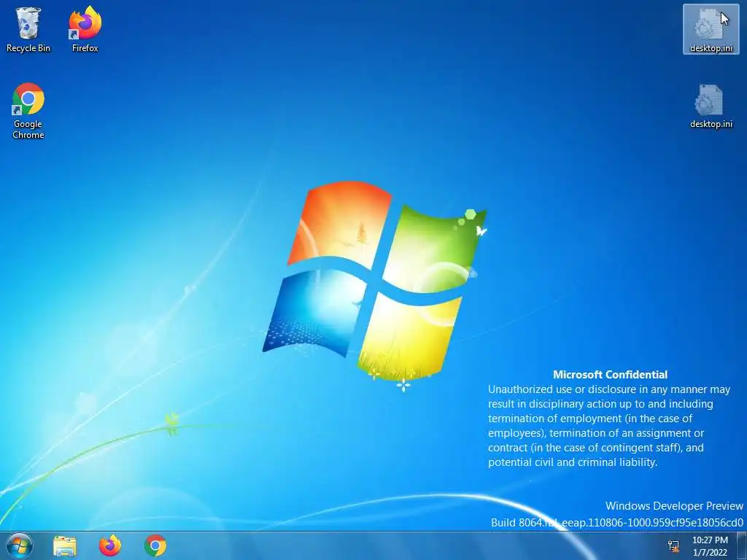Launch Firefox from the taskbar
747x560 pixels.
coord(110,545)
